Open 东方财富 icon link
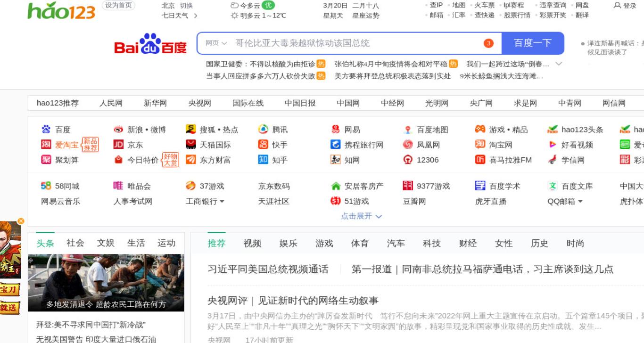 [190, 160]
